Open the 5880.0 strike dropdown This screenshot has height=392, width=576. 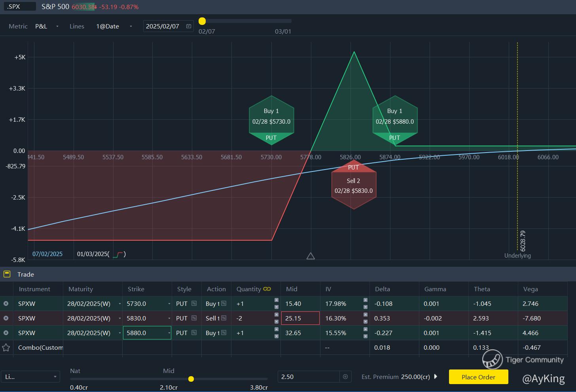(169, 333)
